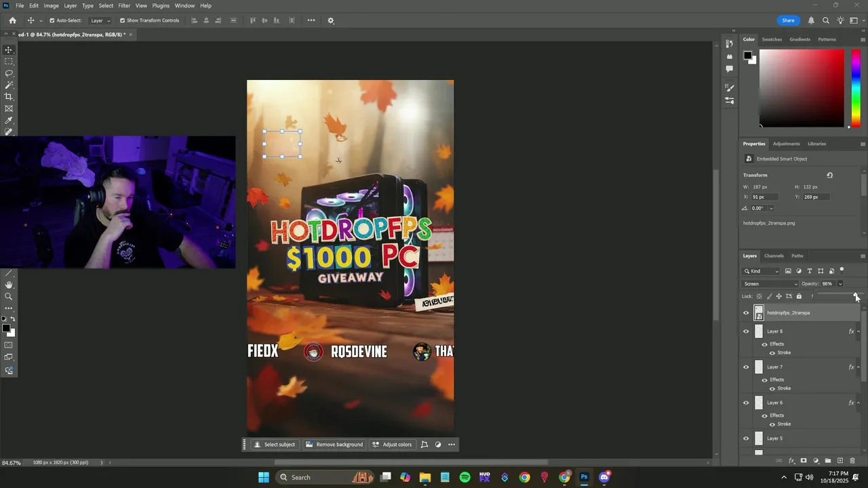This screenshot has height=488, width=868.
Task: Toggle Layer 7 Effects visibility
Action: (x=764, y=380)
